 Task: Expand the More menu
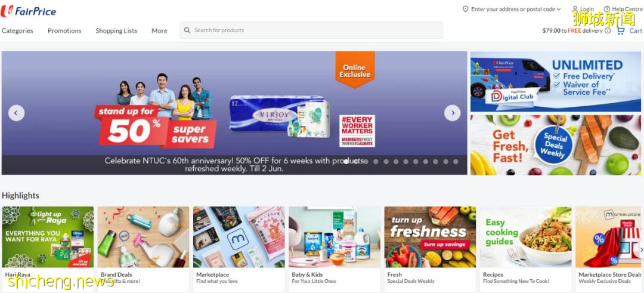tap(159, 31)
